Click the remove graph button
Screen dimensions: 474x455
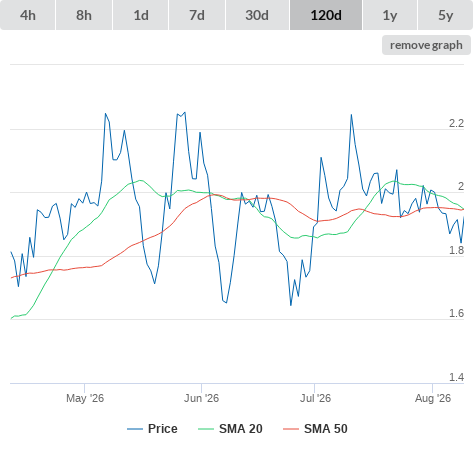tap(426, 45)
